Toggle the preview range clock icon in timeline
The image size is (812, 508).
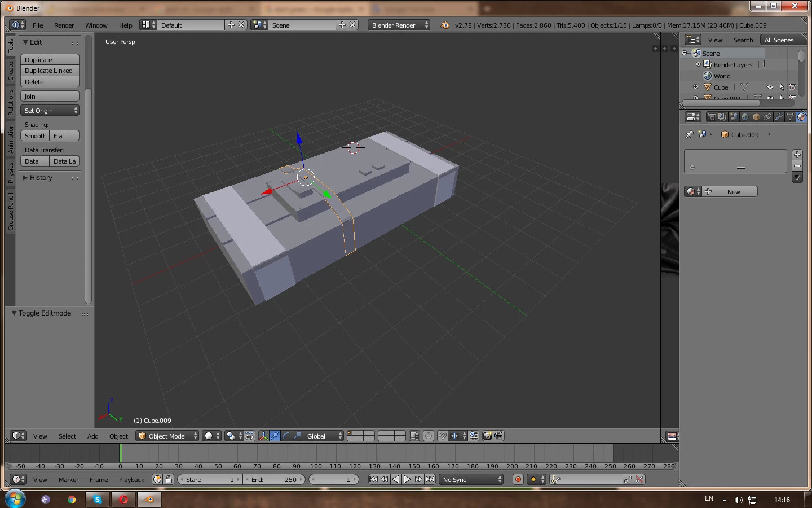(157, 479)
